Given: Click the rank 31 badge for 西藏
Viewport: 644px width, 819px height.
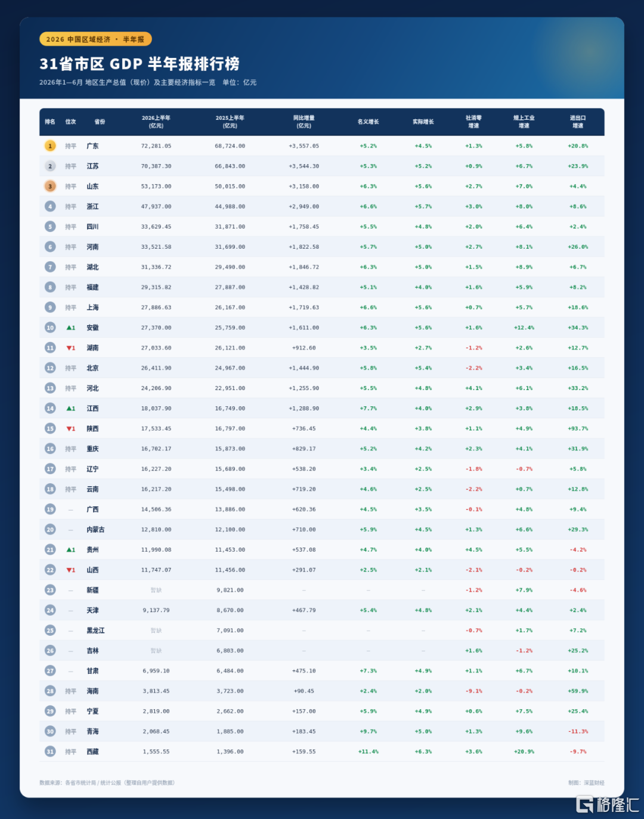Looking at the screenshot, I should click(50, 752).
